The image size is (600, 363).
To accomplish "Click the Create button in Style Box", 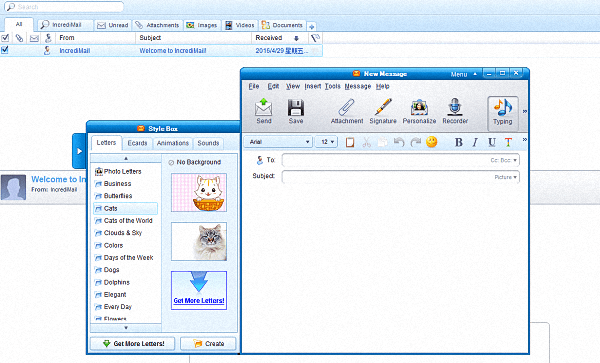I will [x=208, y=343].
